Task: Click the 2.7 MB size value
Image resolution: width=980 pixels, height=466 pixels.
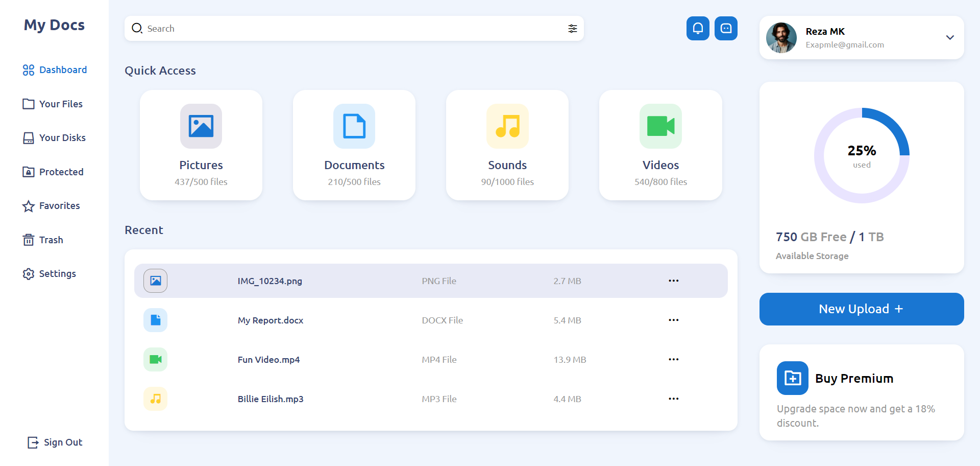Action: click(567, 281)
